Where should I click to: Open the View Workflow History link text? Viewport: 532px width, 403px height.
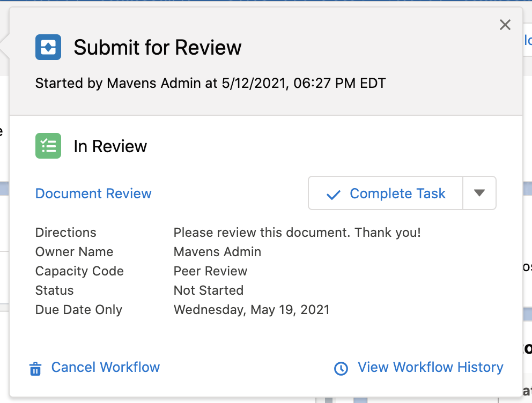click(x=430, y=367)
